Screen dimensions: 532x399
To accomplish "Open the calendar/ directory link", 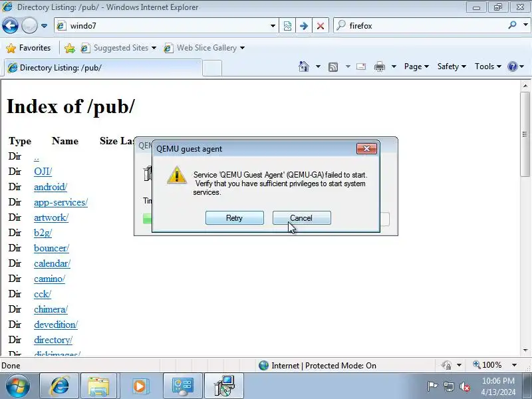I will point(53,263).
